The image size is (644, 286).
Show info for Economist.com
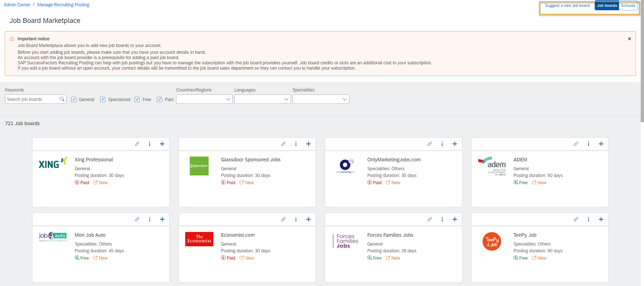[296, 219]
